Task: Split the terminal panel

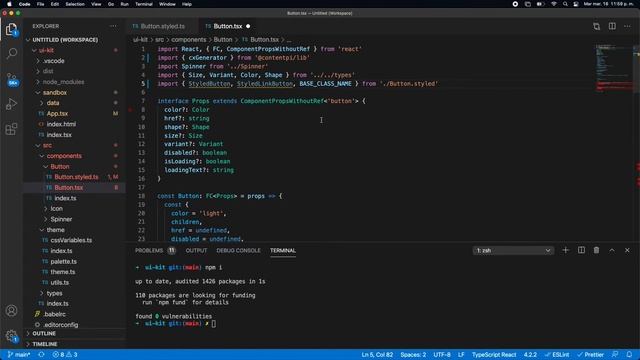Action: 581,250
